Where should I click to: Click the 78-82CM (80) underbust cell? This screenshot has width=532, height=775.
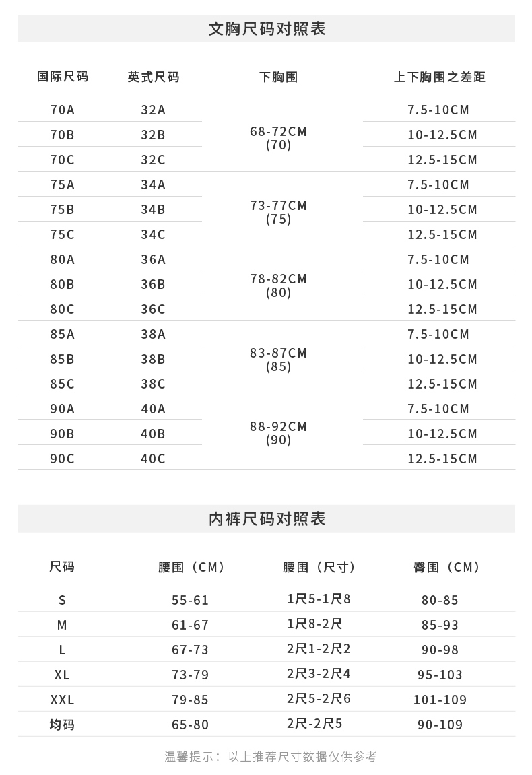(x=278, y=285)
